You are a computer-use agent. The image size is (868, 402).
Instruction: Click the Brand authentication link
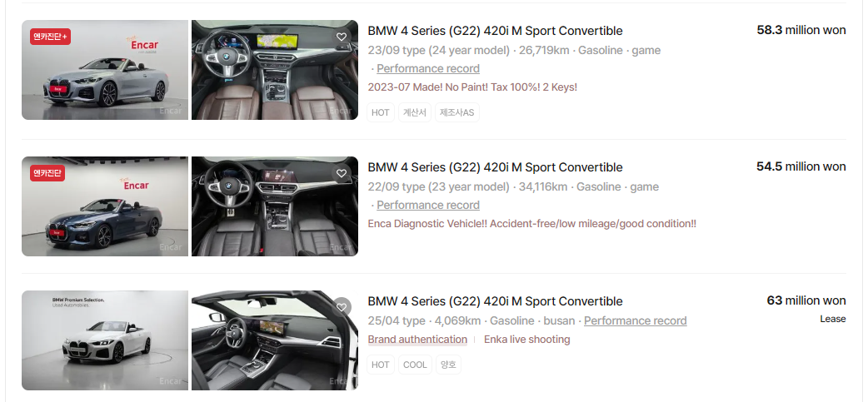pos(417,340)
